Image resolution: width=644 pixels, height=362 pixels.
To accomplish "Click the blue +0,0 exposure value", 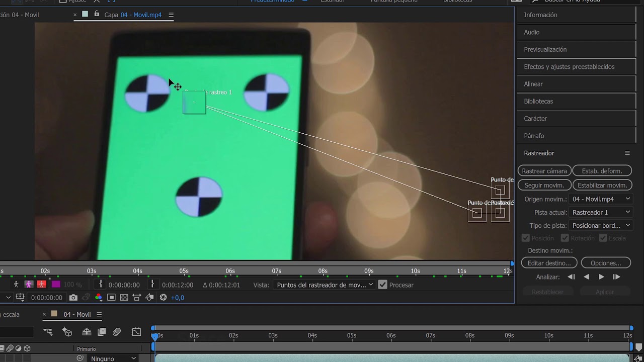I will [178, 298].
